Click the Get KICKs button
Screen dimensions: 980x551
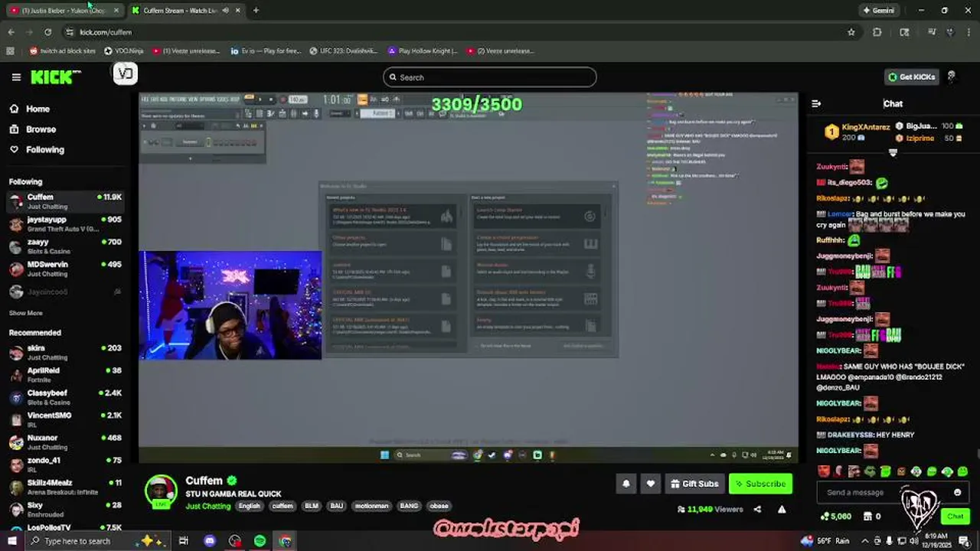click(912, 77)
